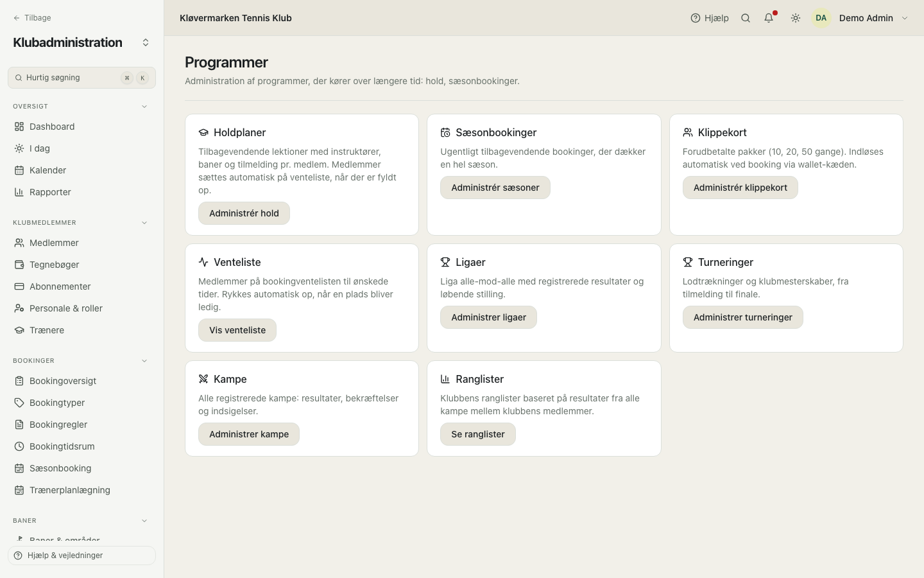
Task: Click the Bookingtidsrum clock icon
Action: (x=19, y=446)
